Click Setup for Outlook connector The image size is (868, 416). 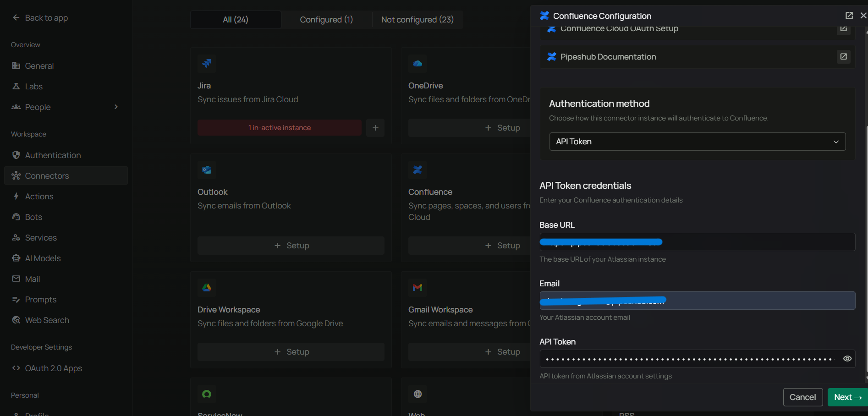click(291, 246)
